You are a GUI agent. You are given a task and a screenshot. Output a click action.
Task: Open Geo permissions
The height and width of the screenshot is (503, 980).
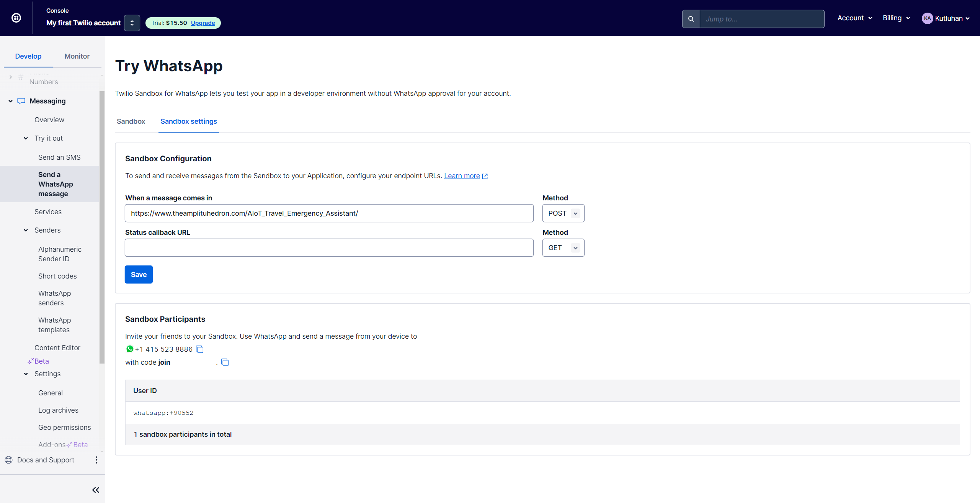click(65, 428)
